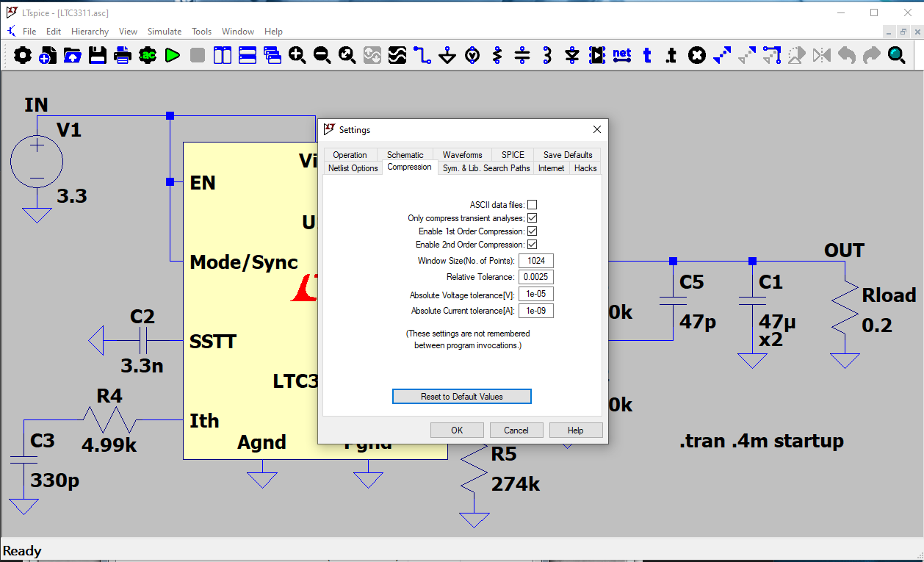Select the Inductor component tool

pos(546,55)
